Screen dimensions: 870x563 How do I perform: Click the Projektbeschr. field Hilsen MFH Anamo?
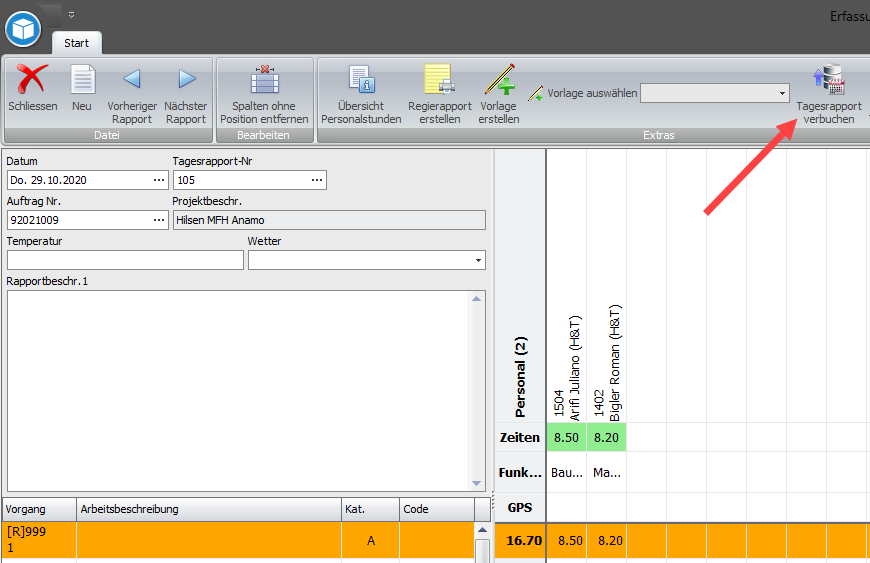tap(329, 220)
